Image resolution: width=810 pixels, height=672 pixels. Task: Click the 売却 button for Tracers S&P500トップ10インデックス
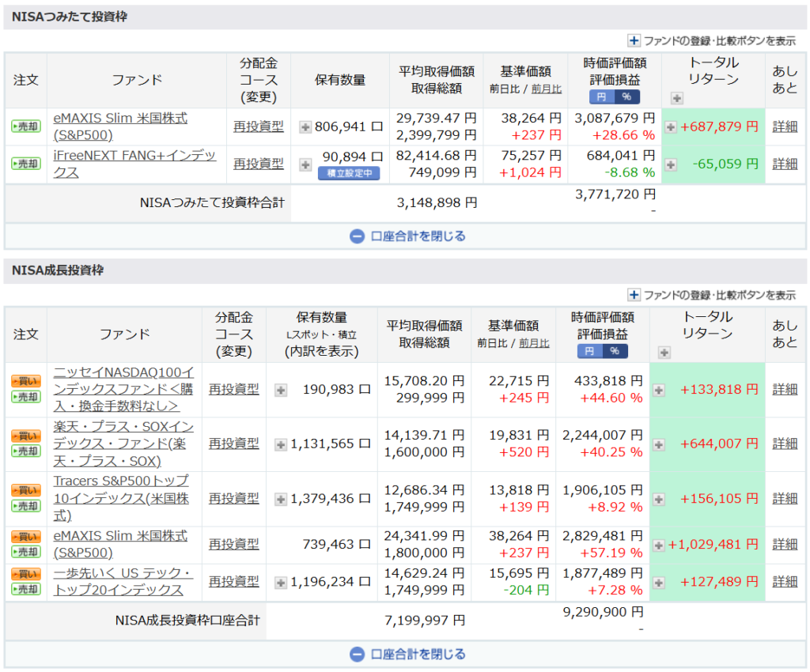[25, 506]
